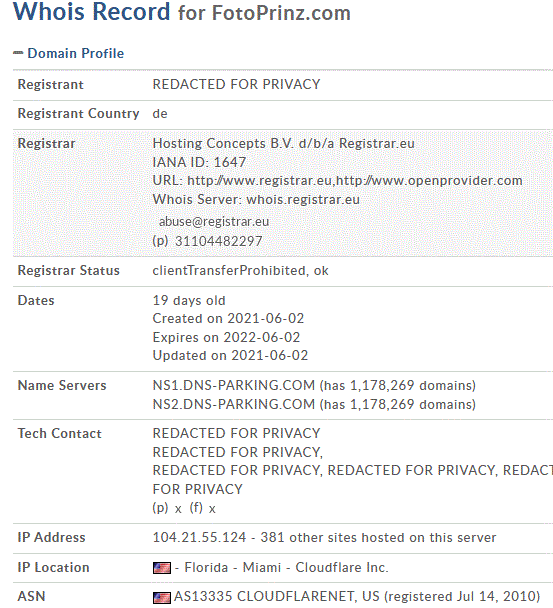Screen dimensions: 553x608
Task: Select the abuse@registrar.eu email
Action: click(214, 221)
